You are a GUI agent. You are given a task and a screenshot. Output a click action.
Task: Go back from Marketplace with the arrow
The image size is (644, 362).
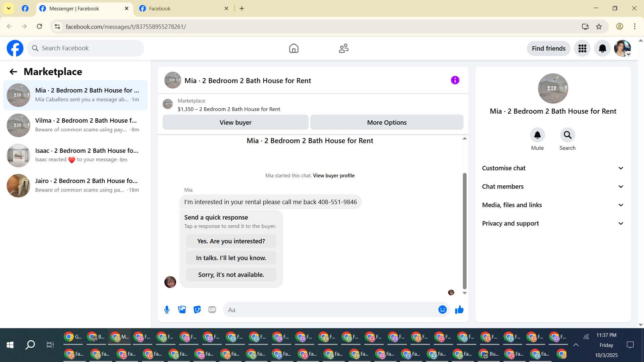(x=13, y=72)
